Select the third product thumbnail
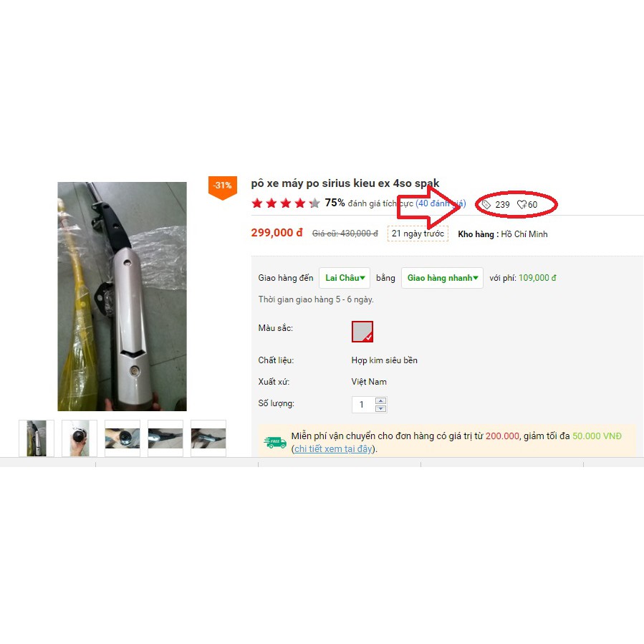Image resolution: width=644 pixels, height=644 pixels. point(122,438)
